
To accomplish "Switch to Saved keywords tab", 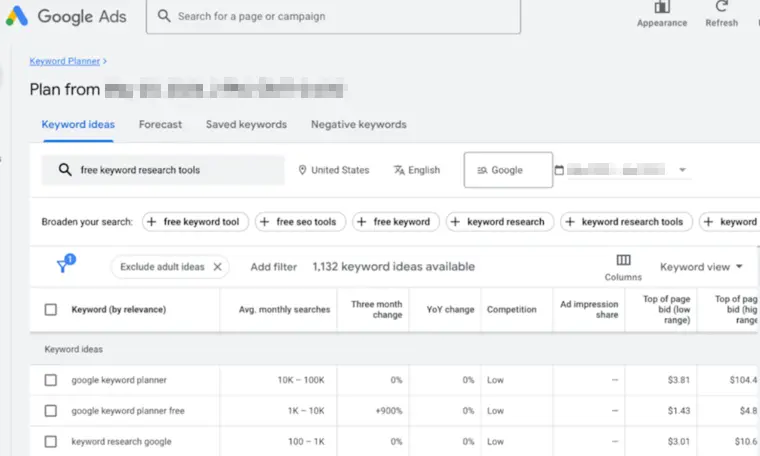I will tap(246, 125).
